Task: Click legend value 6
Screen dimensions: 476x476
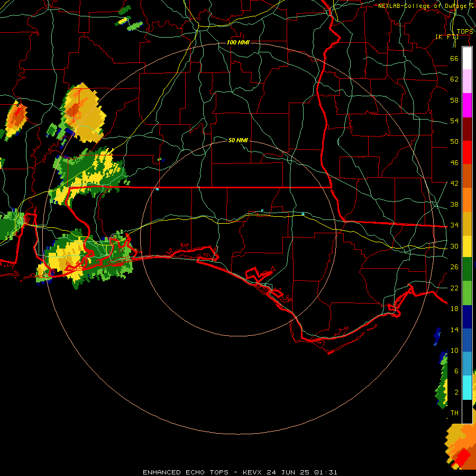Action: (x=456, y=371)
